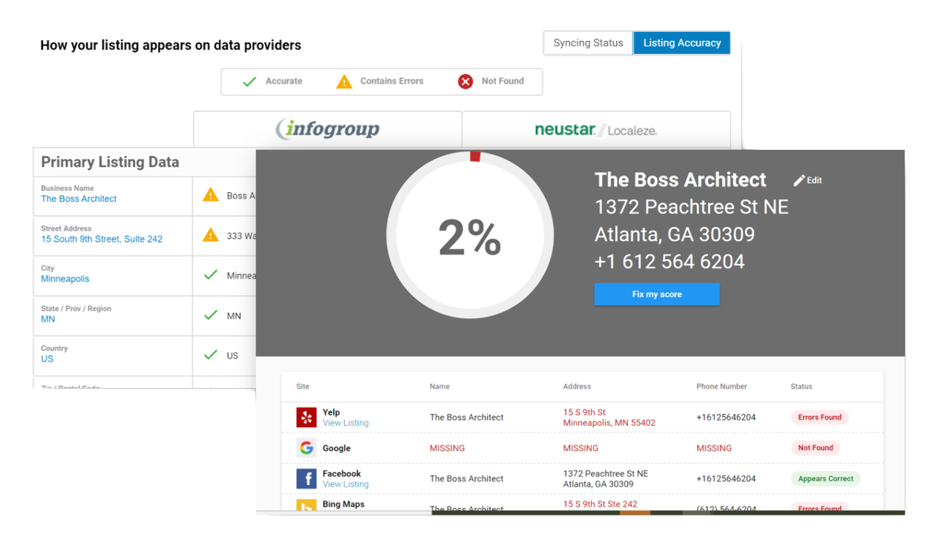This screenshot has height=560, width=950.
Task: Click the pencil Edit icon
Action: coord(799,180)
